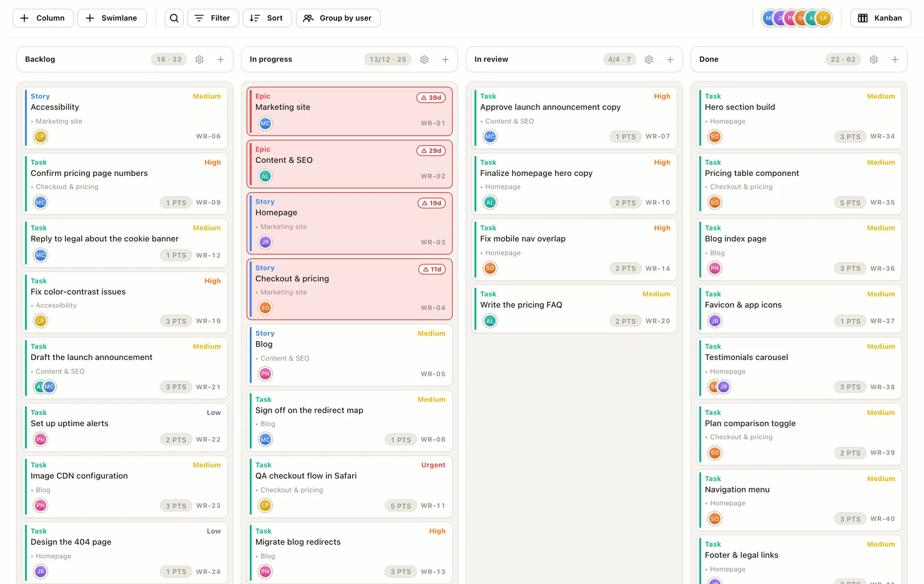Open Navigation menu task
This screenshot has height=584, width=924.
pyautogui.click(x=799, y=499)
